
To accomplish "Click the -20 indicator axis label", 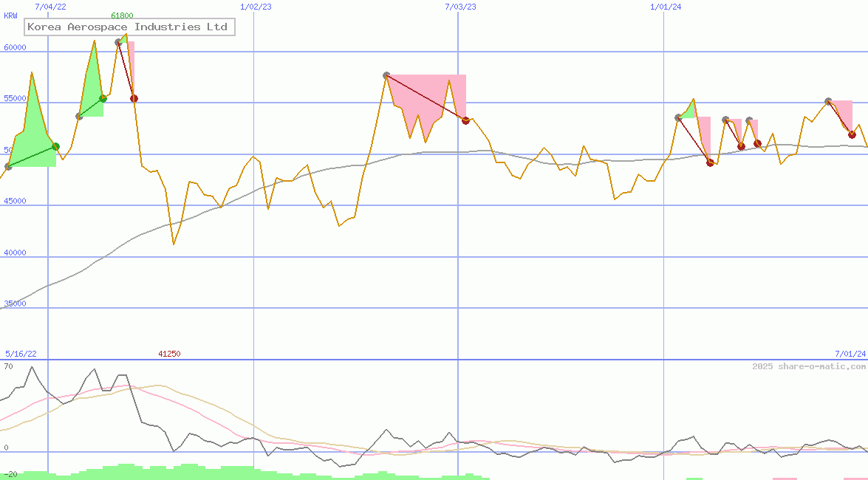I will click(x=10, y=475).
